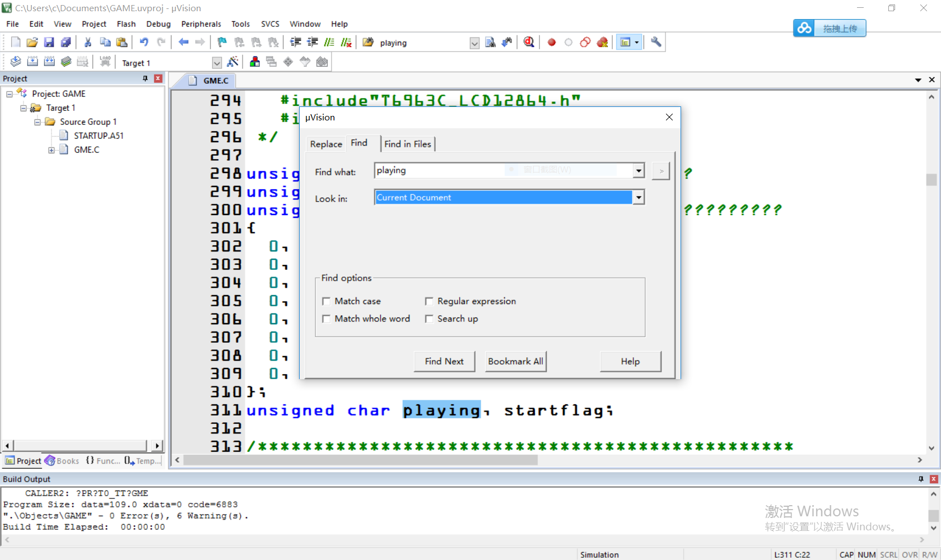Open the Debug menu
This screenshot has width=941, height=560.
pyautogui.click(x=159, y=24)
